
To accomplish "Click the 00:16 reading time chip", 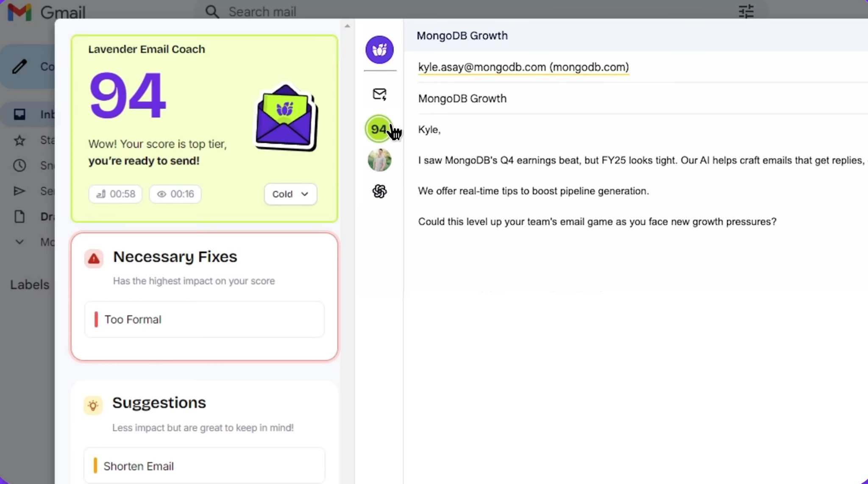I will 175,194.
